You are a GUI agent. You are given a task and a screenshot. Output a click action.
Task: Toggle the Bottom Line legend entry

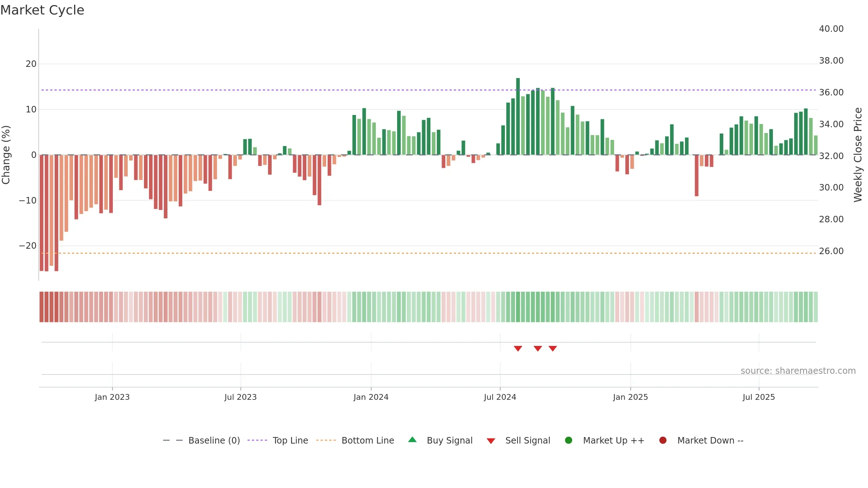[x=355, y=440]
